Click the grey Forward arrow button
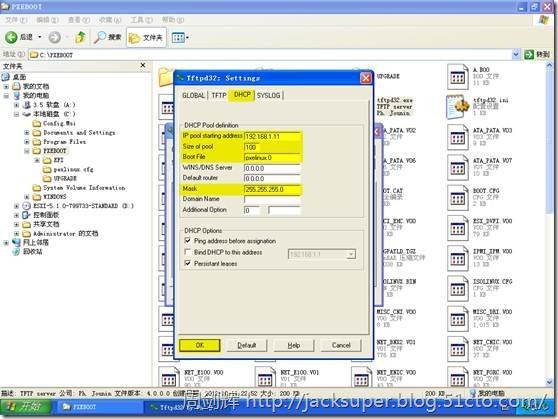 click(54, 37)
